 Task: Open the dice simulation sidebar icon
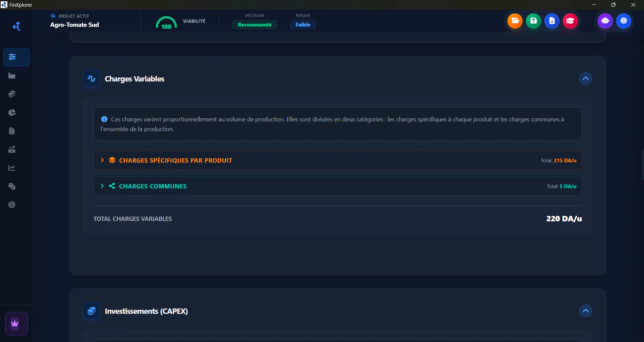coord(12,186)
